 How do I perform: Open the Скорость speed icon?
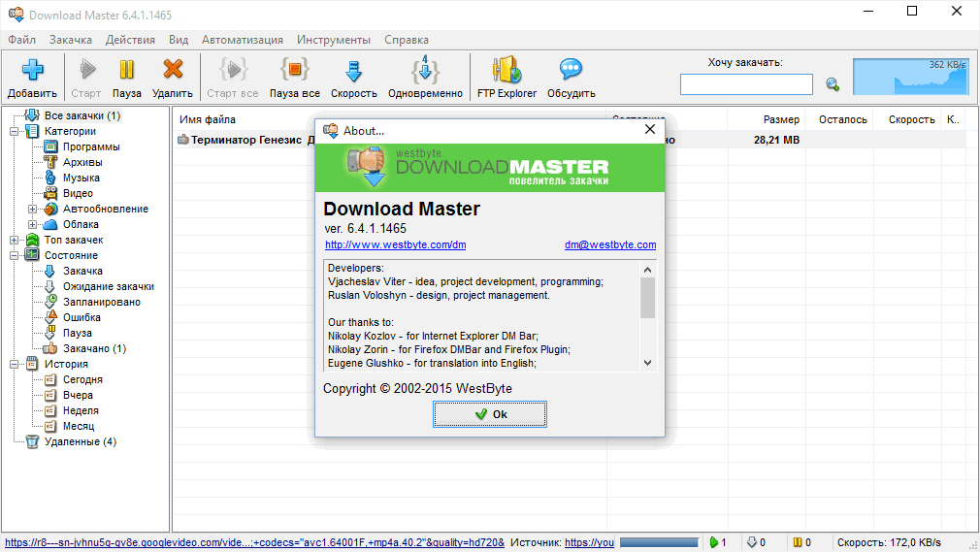point(354,71)
